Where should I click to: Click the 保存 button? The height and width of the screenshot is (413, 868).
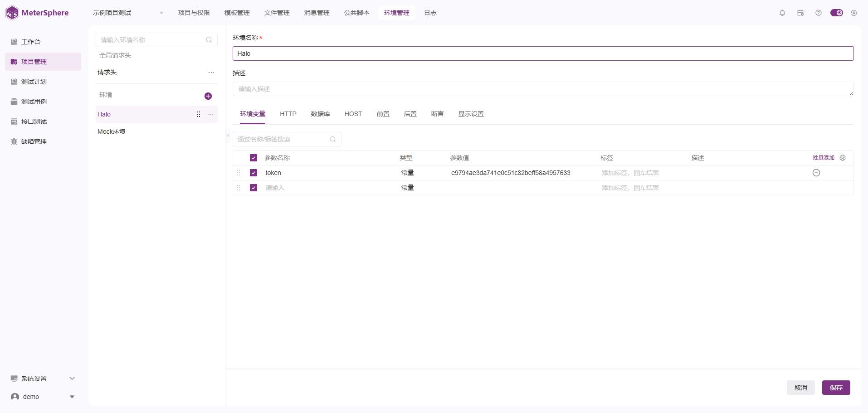835,388
